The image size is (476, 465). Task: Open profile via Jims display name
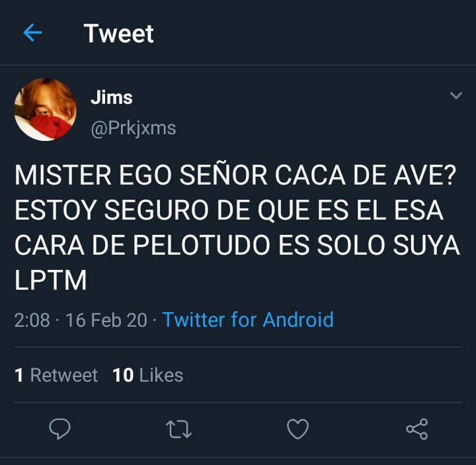point(112,97)
